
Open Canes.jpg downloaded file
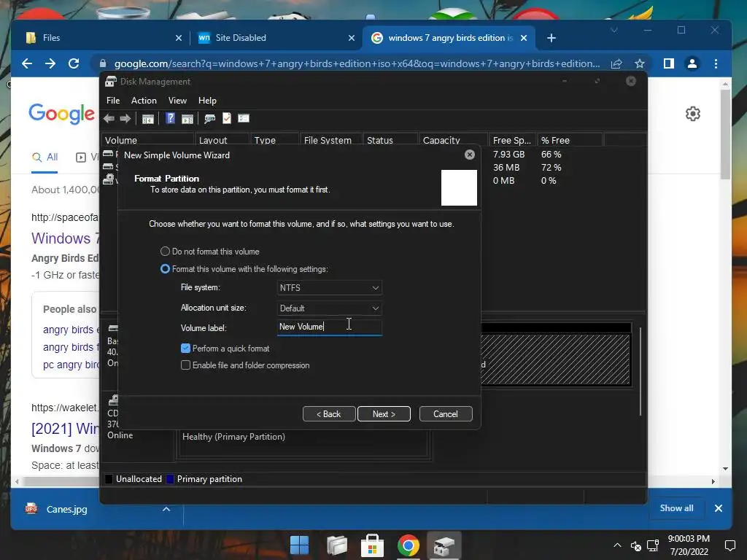(66, 509)
